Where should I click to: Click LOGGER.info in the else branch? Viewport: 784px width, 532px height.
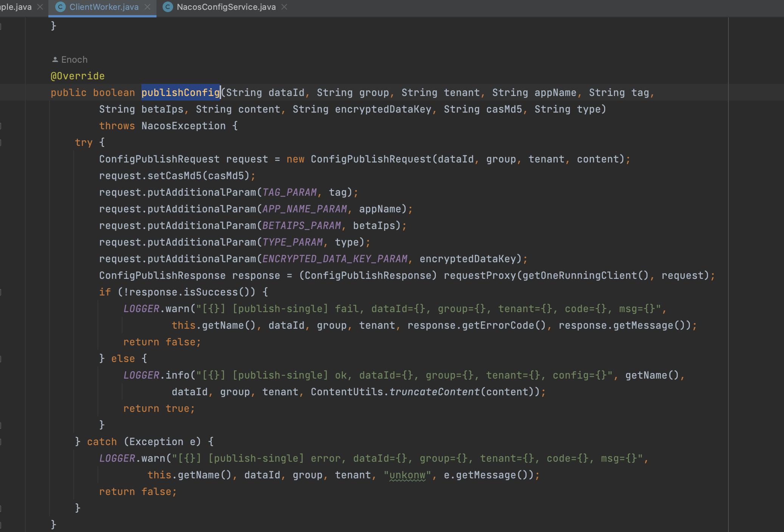click(156, 375)
